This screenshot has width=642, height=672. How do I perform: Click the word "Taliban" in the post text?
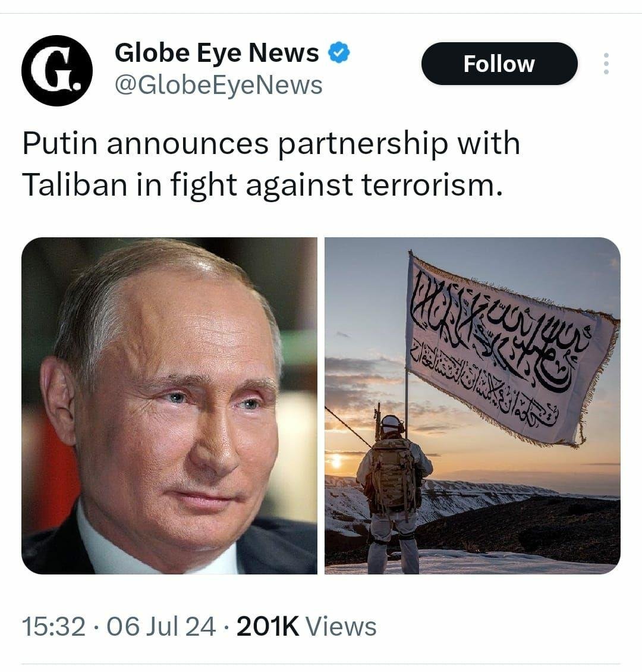click(75, 185)
